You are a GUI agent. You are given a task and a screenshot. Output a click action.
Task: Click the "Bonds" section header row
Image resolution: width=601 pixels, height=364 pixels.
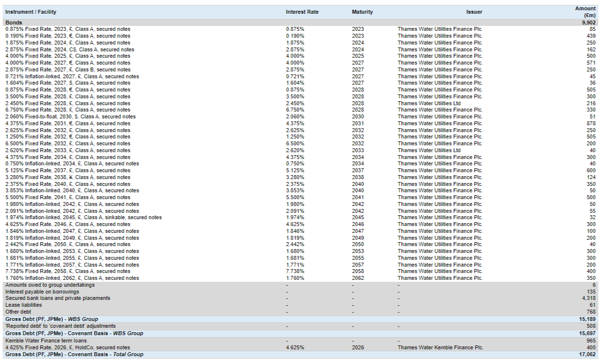14,23
